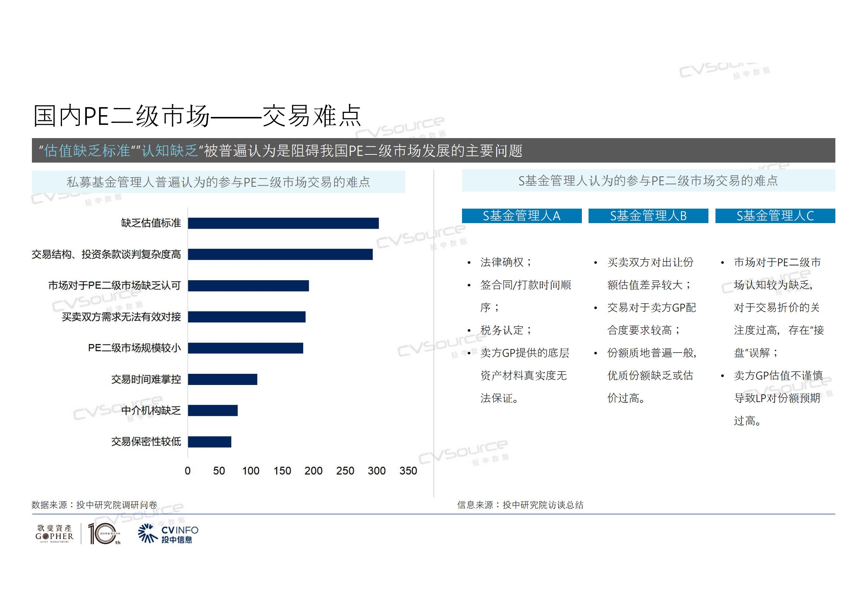Select the S基金管理人A header box

click(521, 216)
